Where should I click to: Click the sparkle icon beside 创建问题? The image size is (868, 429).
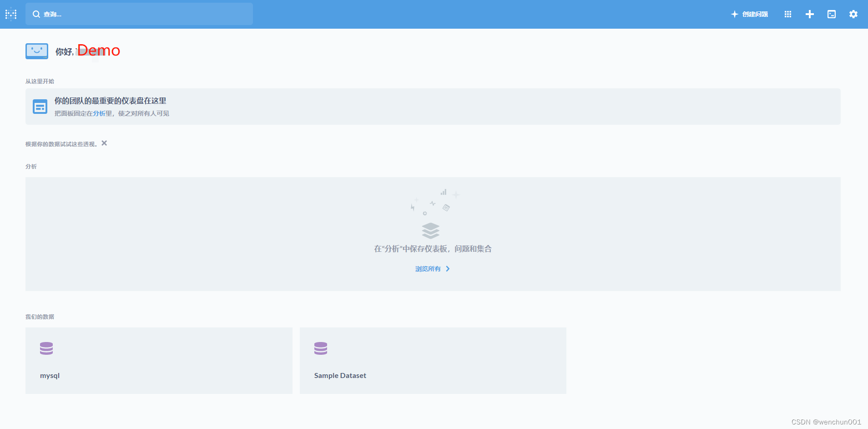[x=734, y=14]
